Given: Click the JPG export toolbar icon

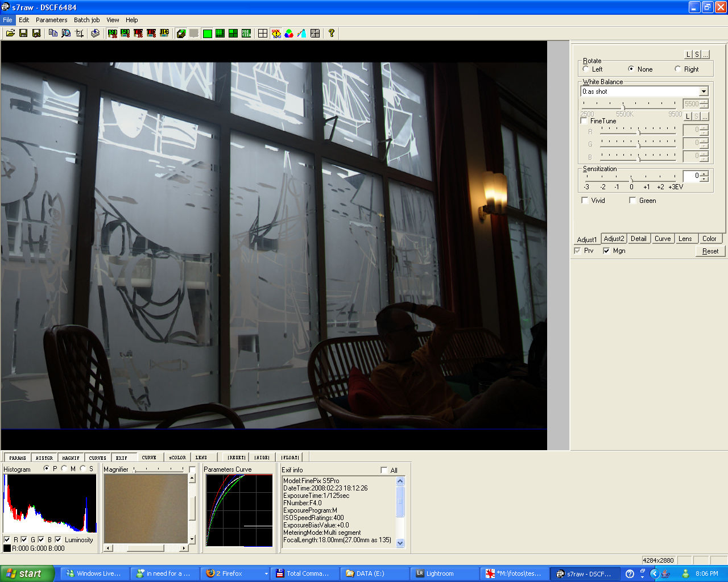Looking at the screenshot, I should click(164, 34).
